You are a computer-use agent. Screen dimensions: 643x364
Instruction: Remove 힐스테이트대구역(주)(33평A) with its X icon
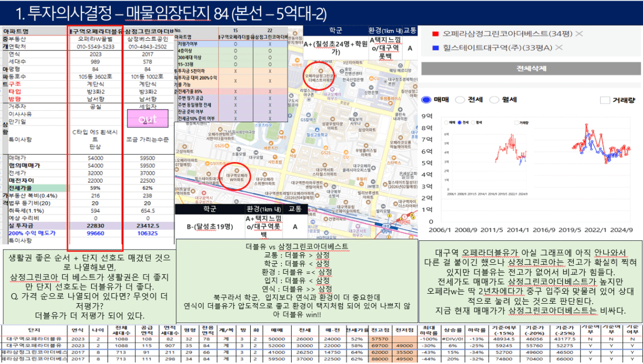click(x=559, y=48)
